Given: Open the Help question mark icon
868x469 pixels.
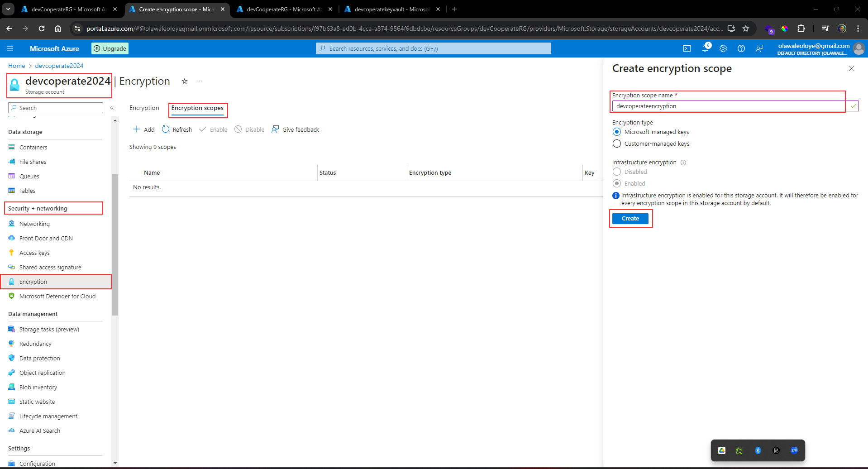Looking at the screenshot, I should [741, 48].
